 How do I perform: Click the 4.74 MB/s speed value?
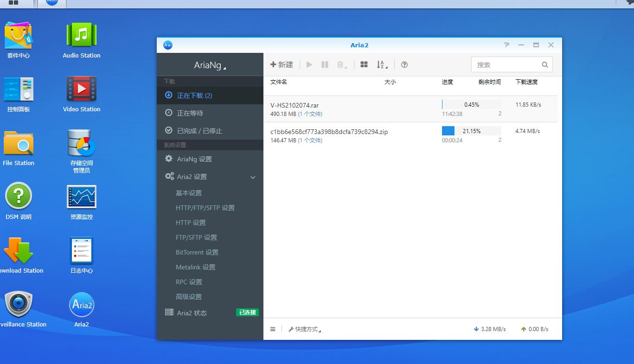[x=527, y=131]
